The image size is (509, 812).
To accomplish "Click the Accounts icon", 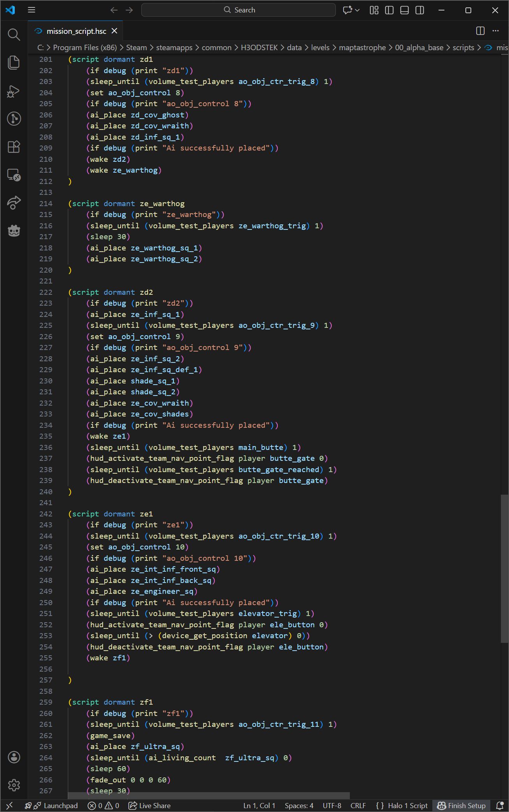I will pos(14,757).
